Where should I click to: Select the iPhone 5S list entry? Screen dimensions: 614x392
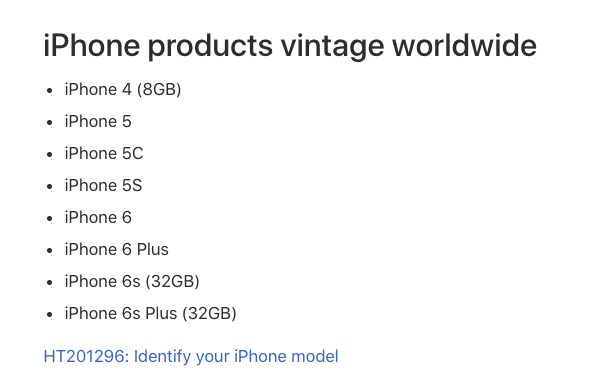[x=103, y=186]
